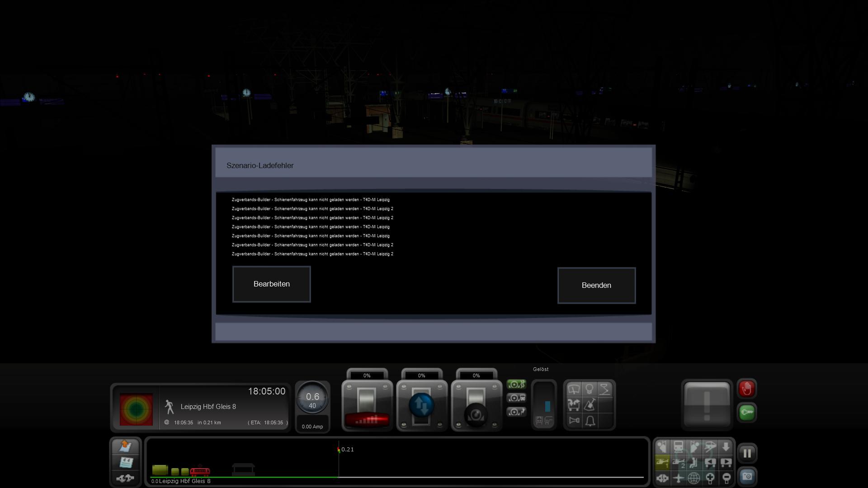The height and width of the screenshot is (488, 868).
Task: Click the green key button
Action: click(747, 413)
